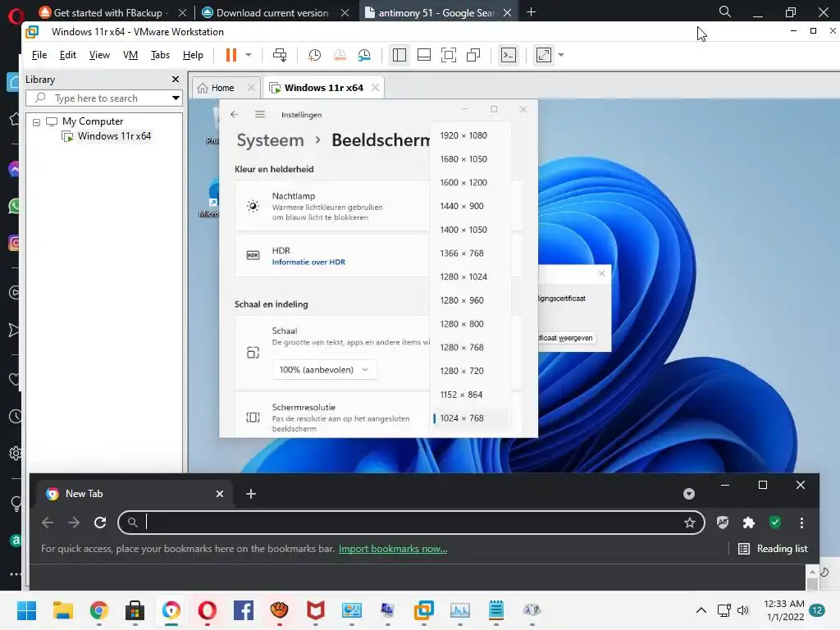
Task: Enter full screen mode icon
Action: click(449, 55)
